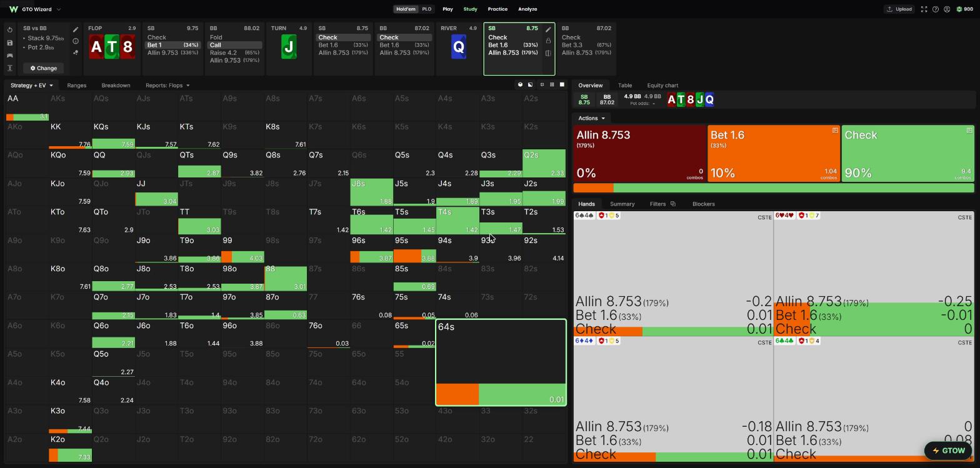Click the GTO Wizard logo
The height and width of the screenshot is (468, 980).
click(14, 9)
